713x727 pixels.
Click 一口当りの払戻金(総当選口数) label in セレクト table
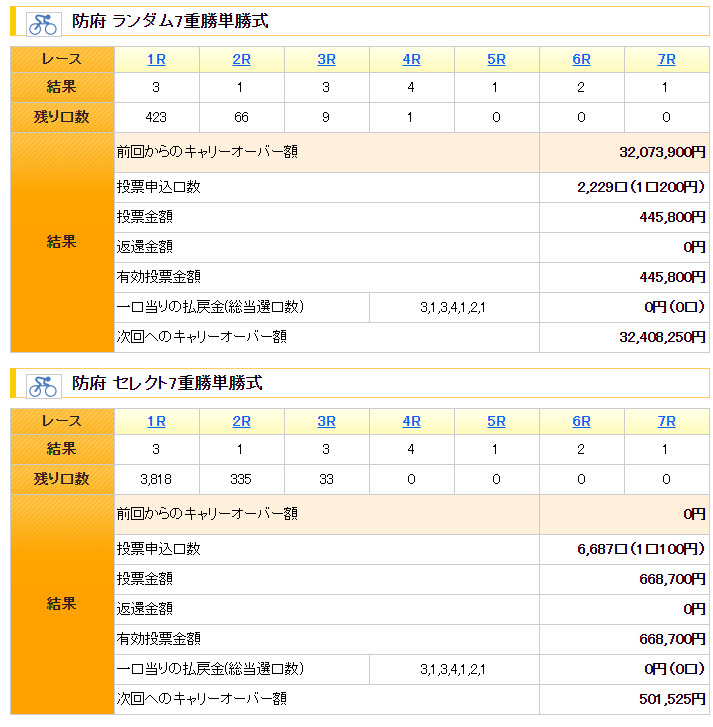point(210,669)
